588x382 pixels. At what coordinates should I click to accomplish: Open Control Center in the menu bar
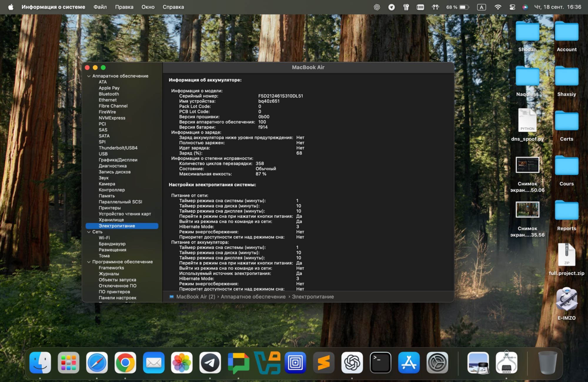click(512, 7)
